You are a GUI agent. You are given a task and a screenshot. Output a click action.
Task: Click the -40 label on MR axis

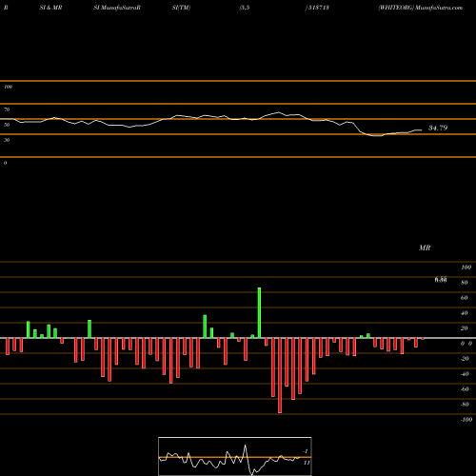pos(465,374)
